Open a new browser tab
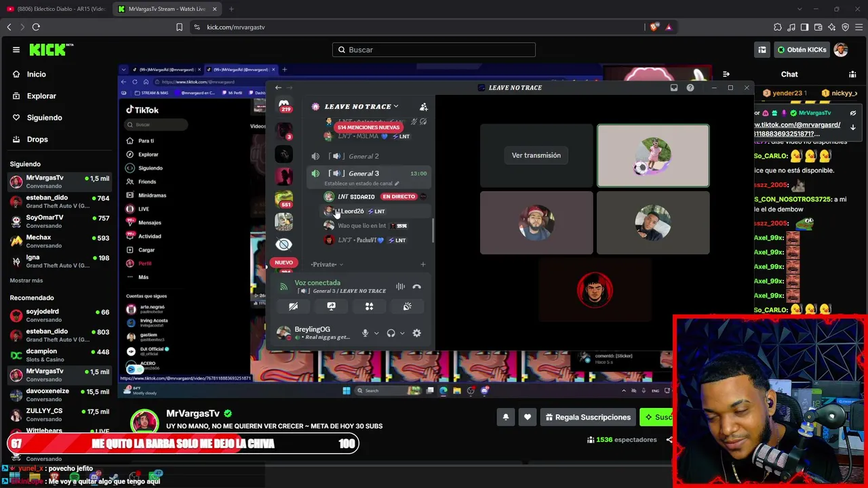 point(231,9)
